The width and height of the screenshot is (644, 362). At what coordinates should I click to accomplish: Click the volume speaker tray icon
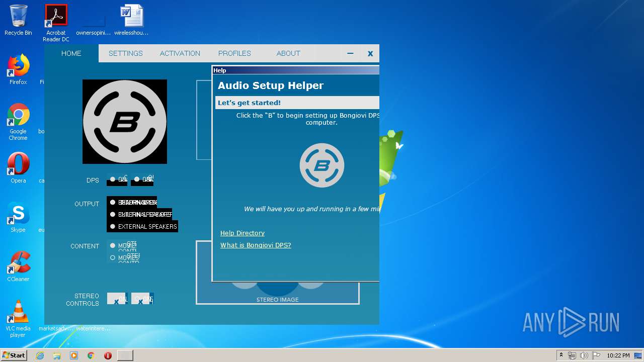pos(584,355)
